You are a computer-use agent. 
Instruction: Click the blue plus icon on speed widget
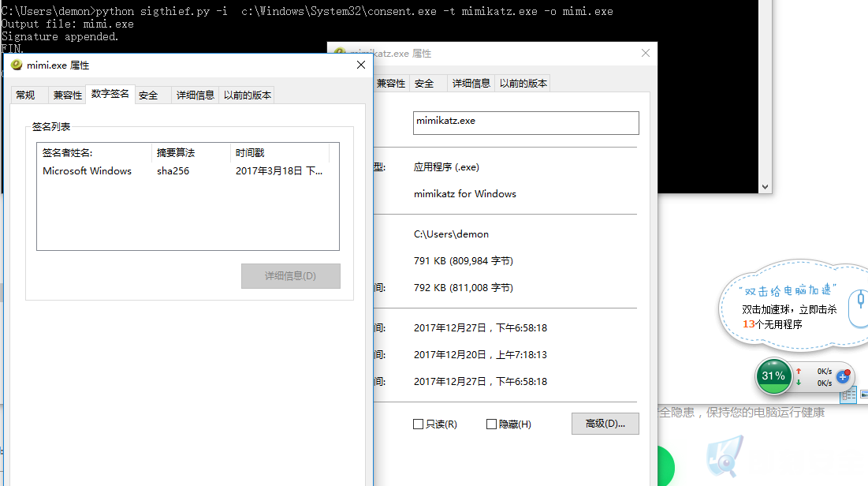pyautogui.click(x=843, y=377)
